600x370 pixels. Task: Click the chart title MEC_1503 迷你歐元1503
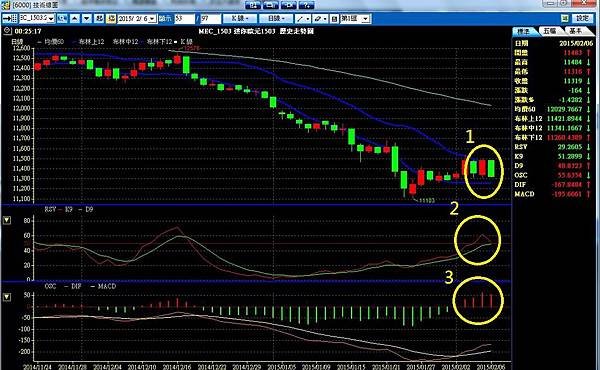point(237,31)
